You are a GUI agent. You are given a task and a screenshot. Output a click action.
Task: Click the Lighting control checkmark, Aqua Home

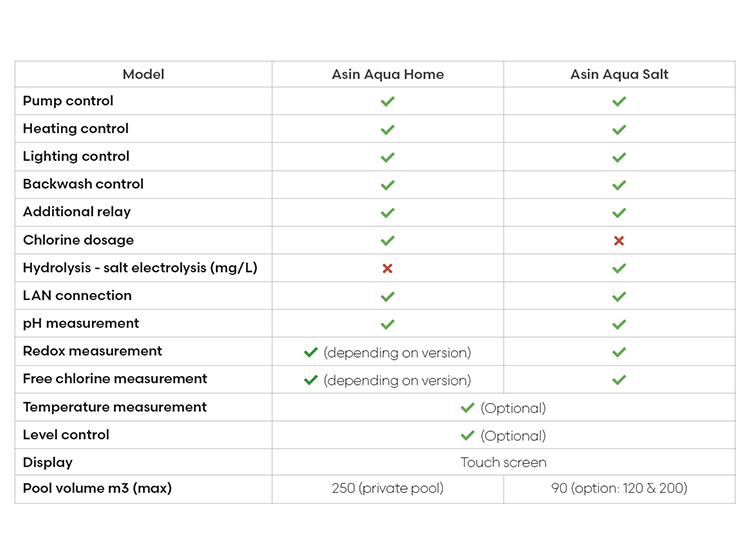(387, 157)
